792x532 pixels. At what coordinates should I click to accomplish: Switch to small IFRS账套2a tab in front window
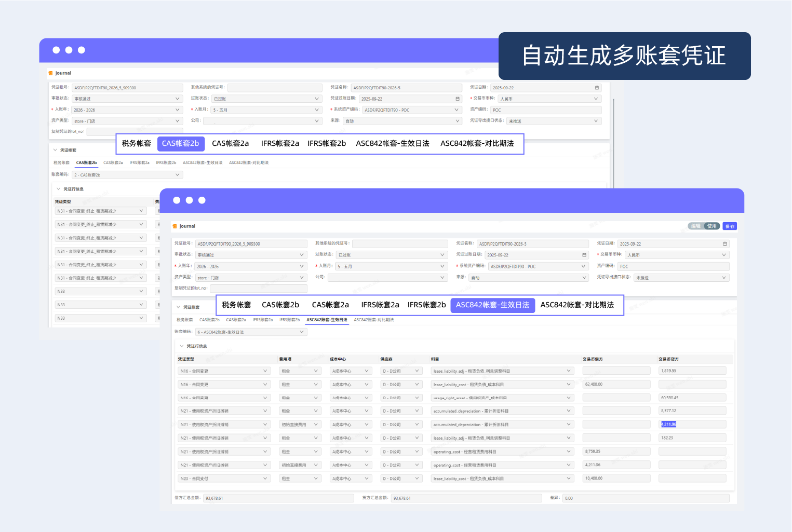pyautogui.click(x=263, y=320)
